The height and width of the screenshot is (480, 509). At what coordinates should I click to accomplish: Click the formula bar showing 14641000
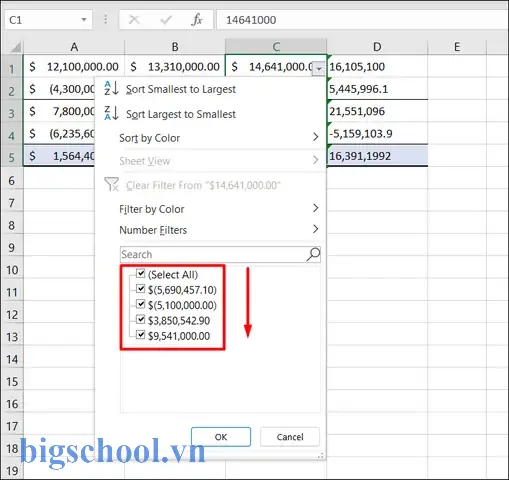[363, 20]
